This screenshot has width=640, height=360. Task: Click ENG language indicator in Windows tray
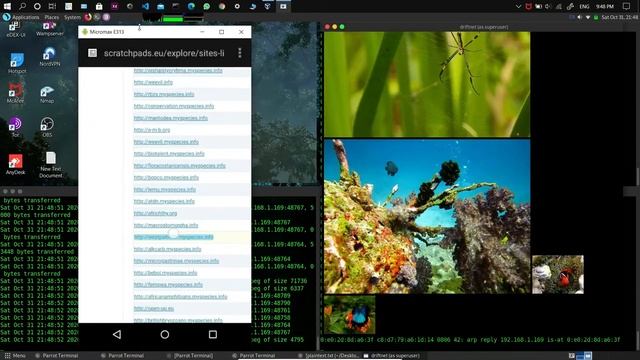[584, 7]
